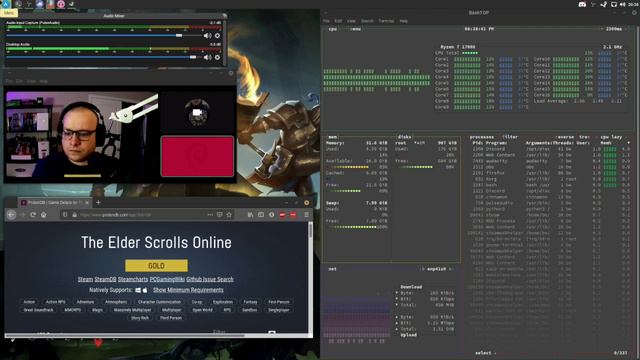Open the Menu launcher in the top panel

[x=6, y=4]
